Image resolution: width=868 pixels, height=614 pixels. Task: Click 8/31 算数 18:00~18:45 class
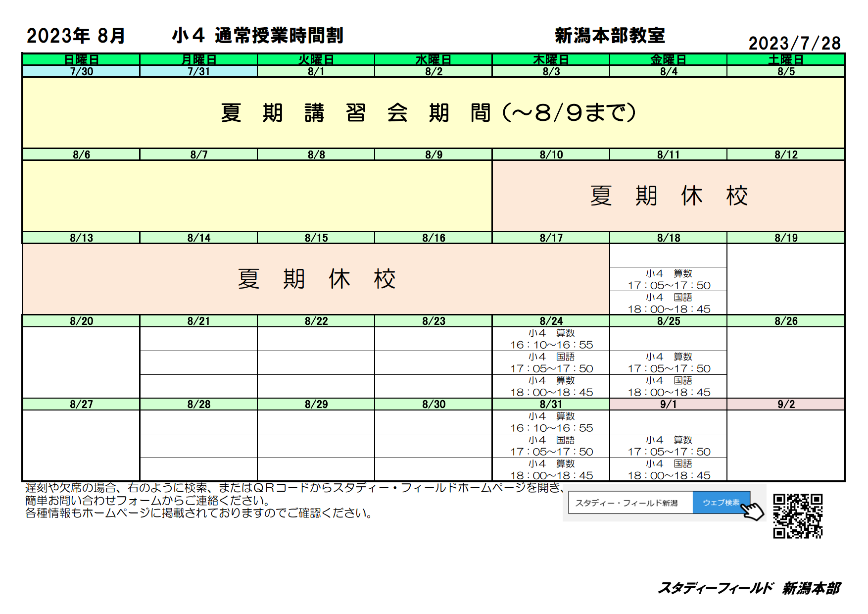551,469
